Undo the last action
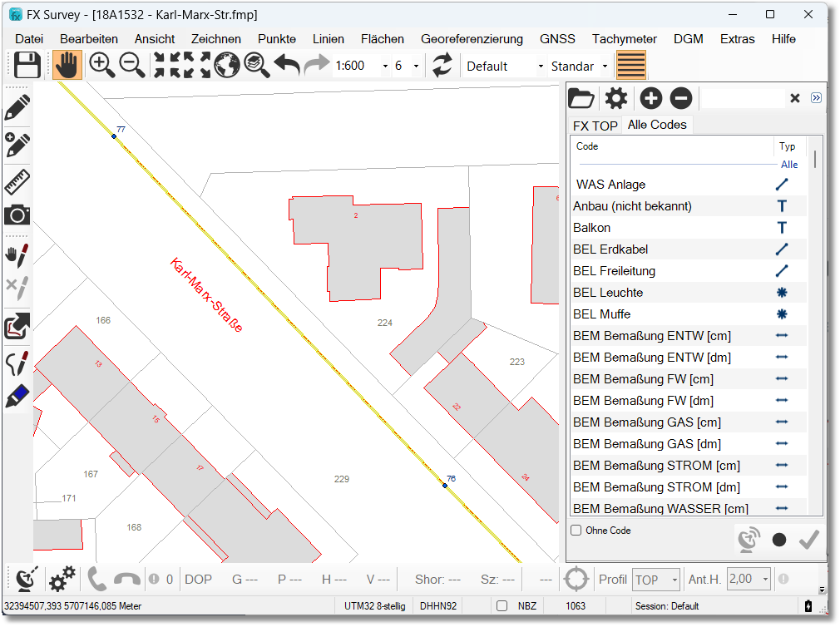This screenshot has height=627, width=840. coord(287,66)
